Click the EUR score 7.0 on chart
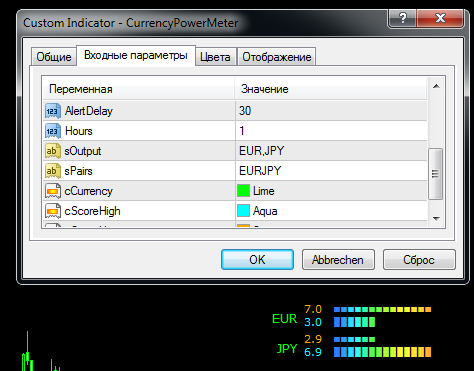 click(313, 309)
